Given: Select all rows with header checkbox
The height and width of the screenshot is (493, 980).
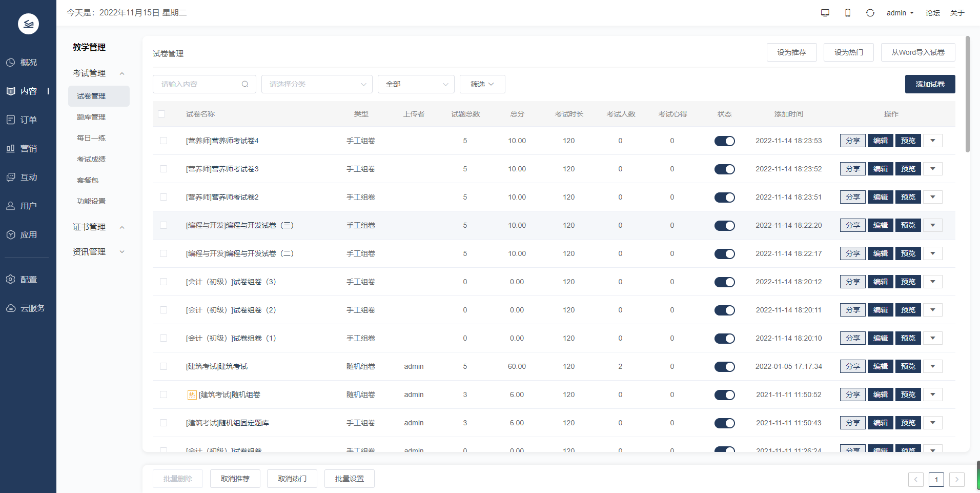Looking at the screenshot, I should 161,114.
